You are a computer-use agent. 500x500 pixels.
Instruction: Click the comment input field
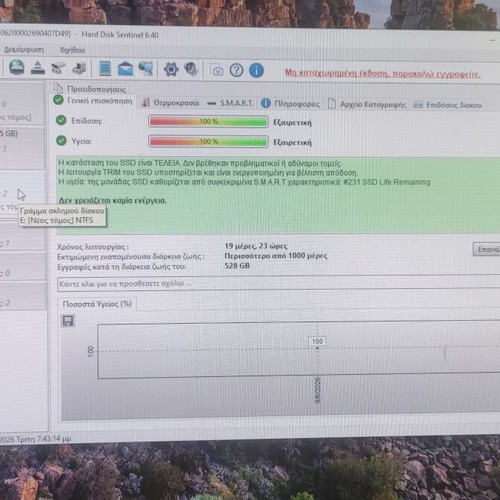click(279, 284)
